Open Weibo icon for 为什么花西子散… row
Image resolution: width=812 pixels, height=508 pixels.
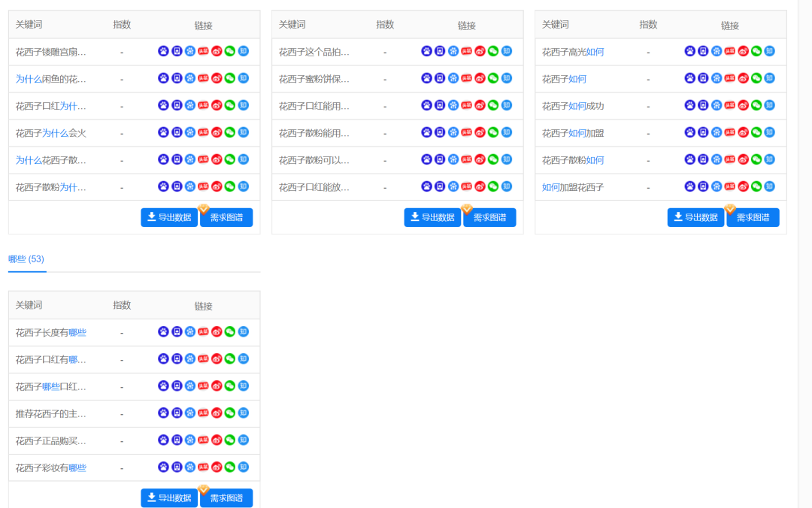point(217,159)
